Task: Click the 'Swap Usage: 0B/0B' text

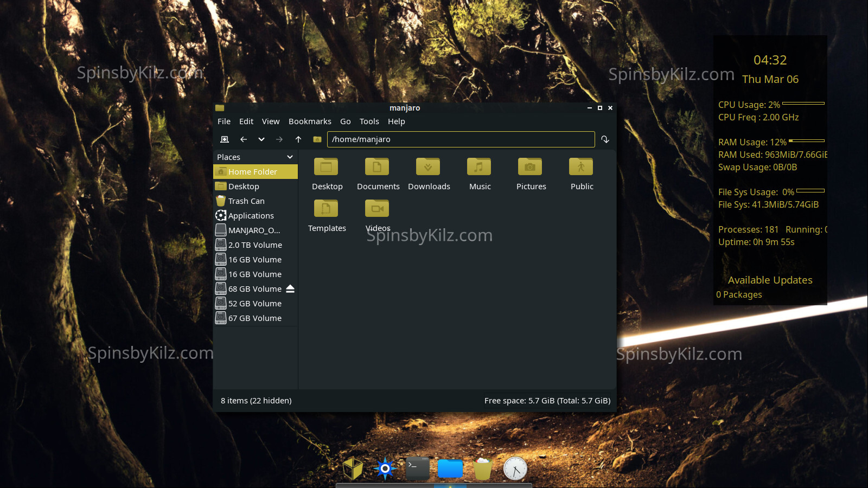Action: 758,168
